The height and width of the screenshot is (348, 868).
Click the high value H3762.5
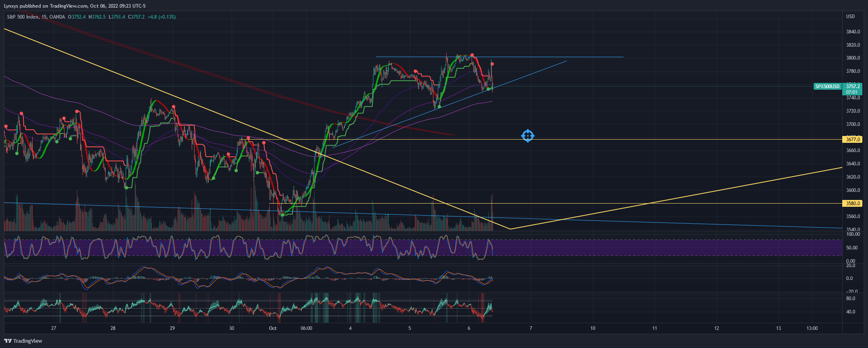(97, 17)
